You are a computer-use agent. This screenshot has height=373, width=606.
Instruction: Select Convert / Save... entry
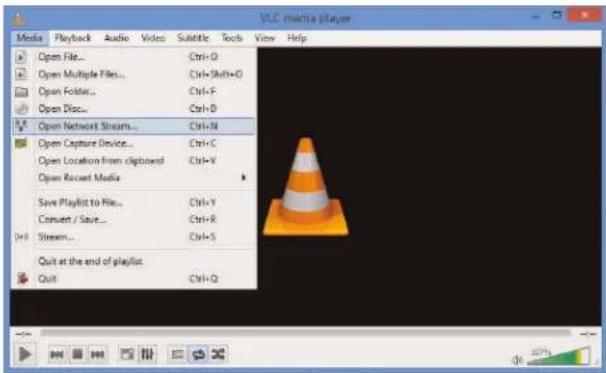click(x=134, y=220)
